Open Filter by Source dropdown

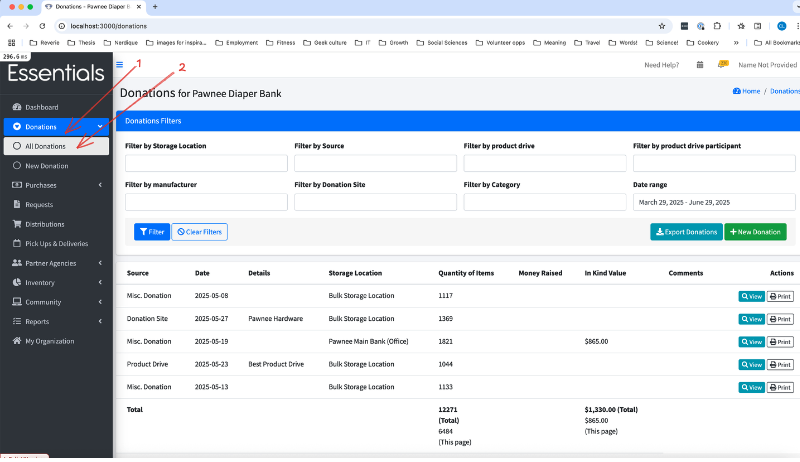[376, 163]
